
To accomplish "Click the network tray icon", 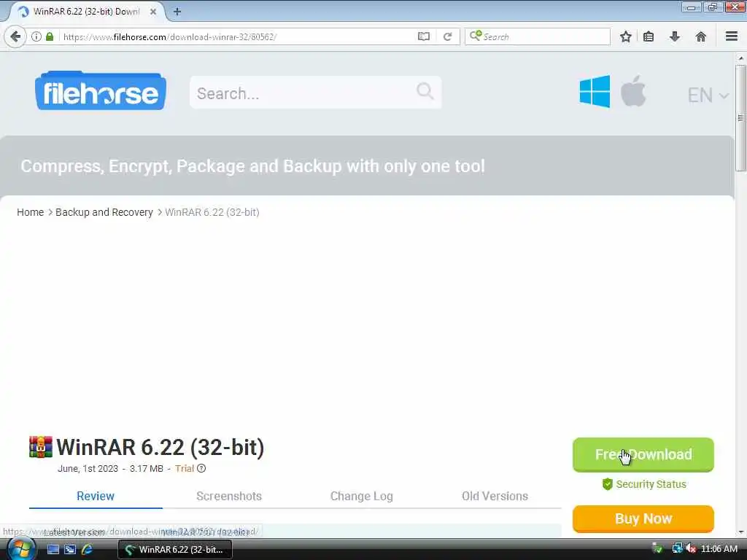I will (x=677, y=548).
